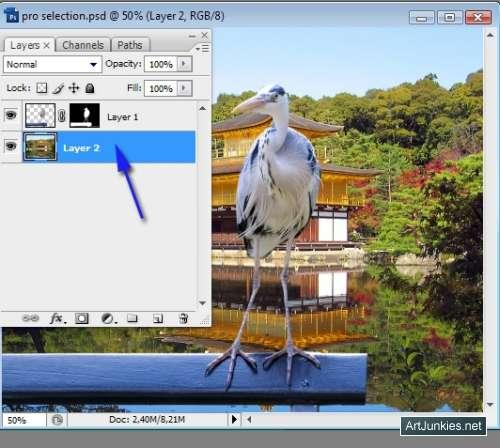
Task: Click Opacity value field
Action: click(x=161, y=64)
